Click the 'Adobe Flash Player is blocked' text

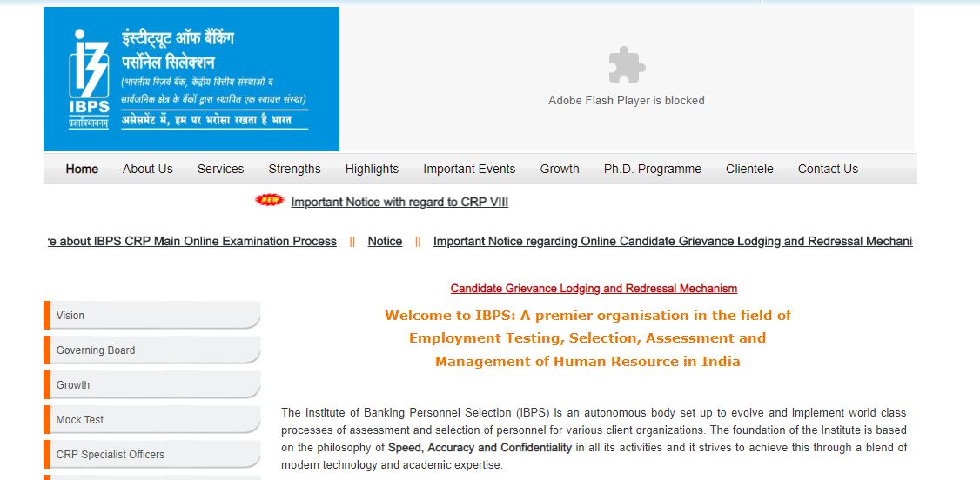627,101
